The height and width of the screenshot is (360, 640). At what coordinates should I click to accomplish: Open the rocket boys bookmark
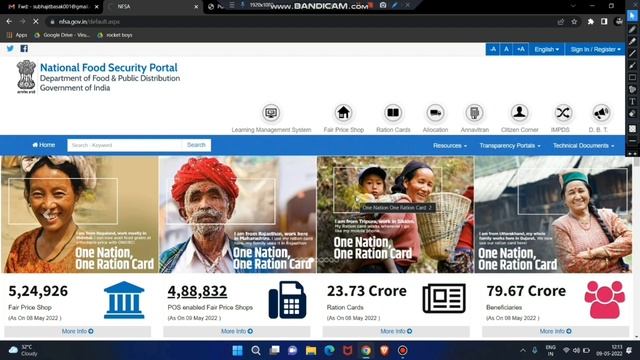pyautogui.click(x=115, y=35)
